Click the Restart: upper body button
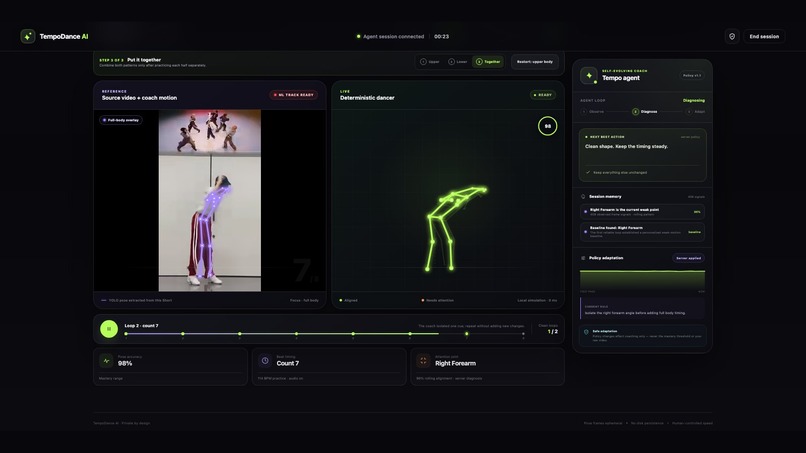Viewport: 806px width, 453px height. tap(535, 62)
